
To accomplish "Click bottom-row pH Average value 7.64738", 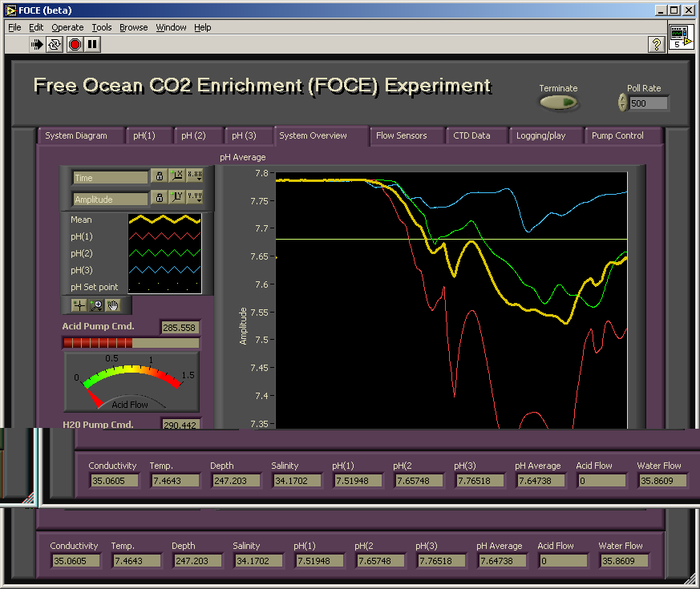I will pos(503,561).
